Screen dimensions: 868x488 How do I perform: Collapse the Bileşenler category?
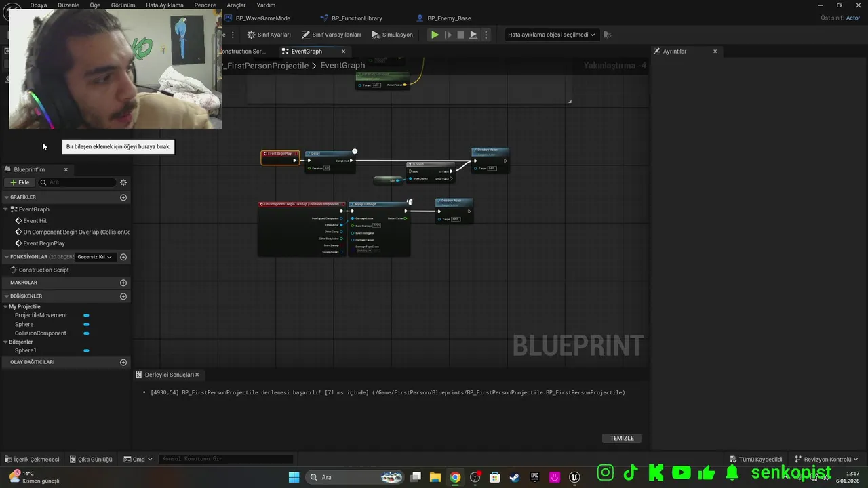coord(5,342)
